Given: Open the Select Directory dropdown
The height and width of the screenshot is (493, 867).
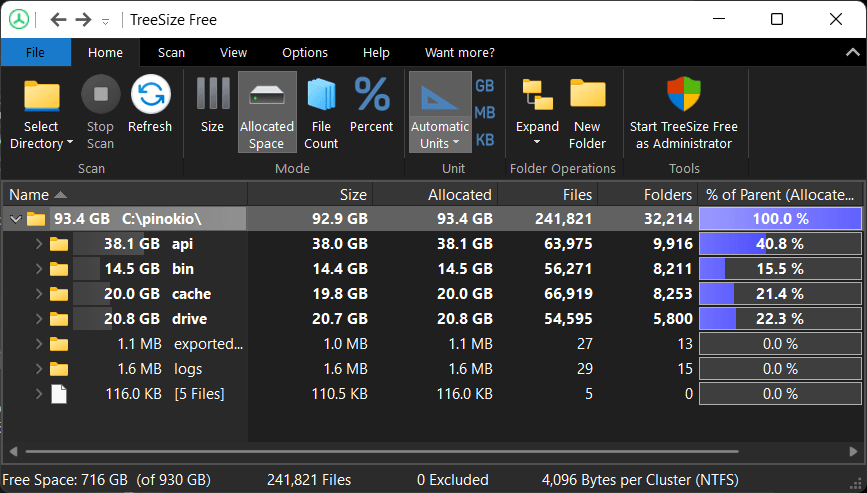Looking at the screenshot, I should click(41, 144).
